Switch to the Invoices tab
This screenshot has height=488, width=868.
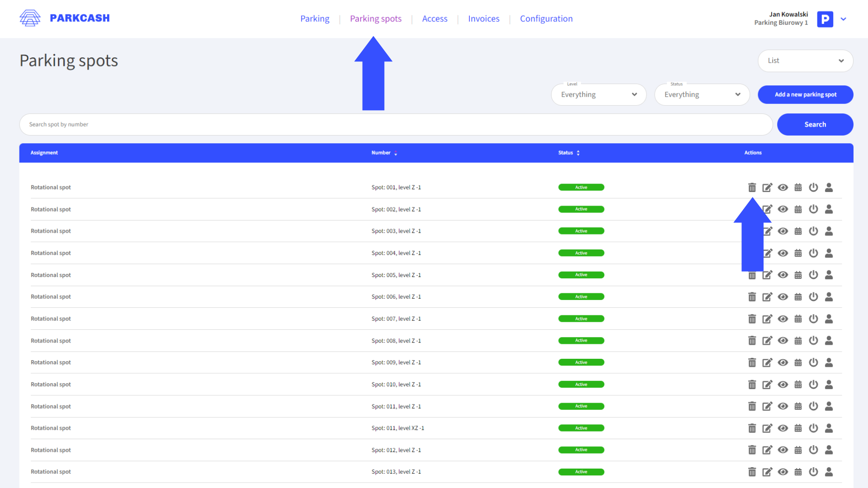click(483, 19)
